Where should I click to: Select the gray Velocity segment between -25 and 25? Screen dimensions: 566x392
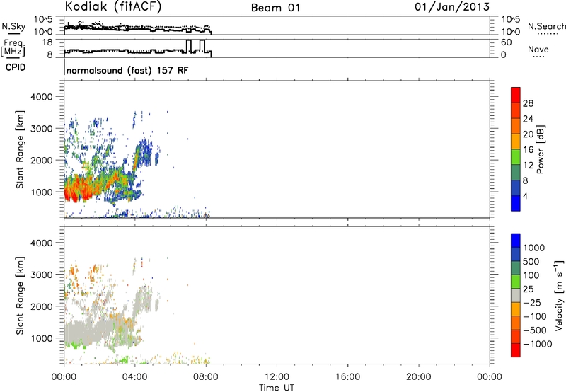coord(516,295)
